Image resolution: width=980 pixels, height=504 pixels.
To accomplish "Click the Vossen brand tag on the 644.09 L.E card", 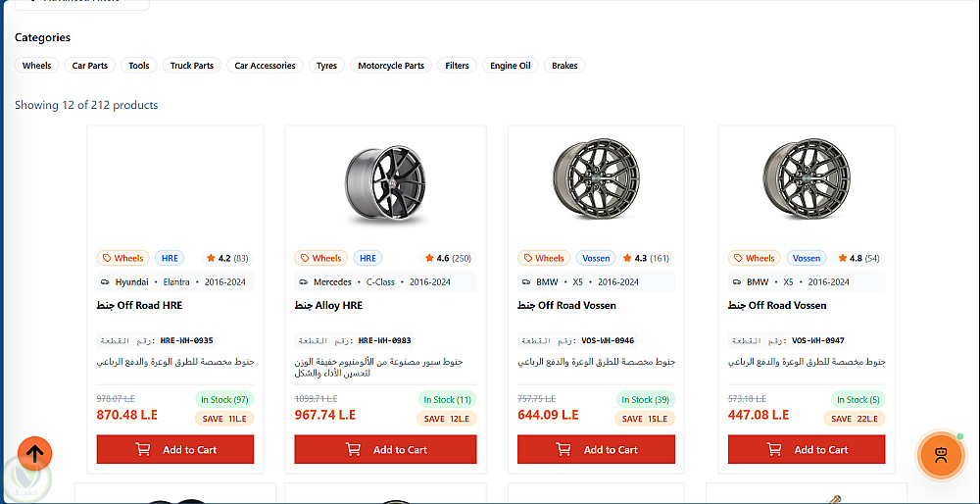I will (x=596, y=259).
